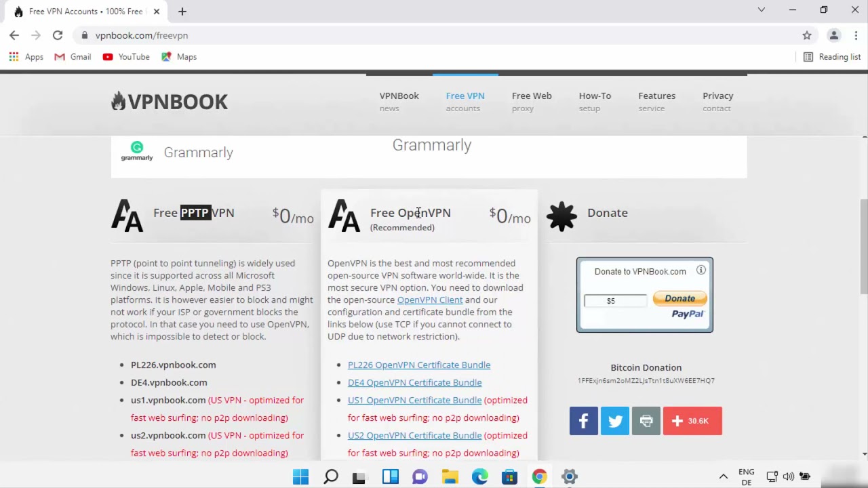Open the Free Web proxy menu
868x488 pixels.
[x=532, y=101]
